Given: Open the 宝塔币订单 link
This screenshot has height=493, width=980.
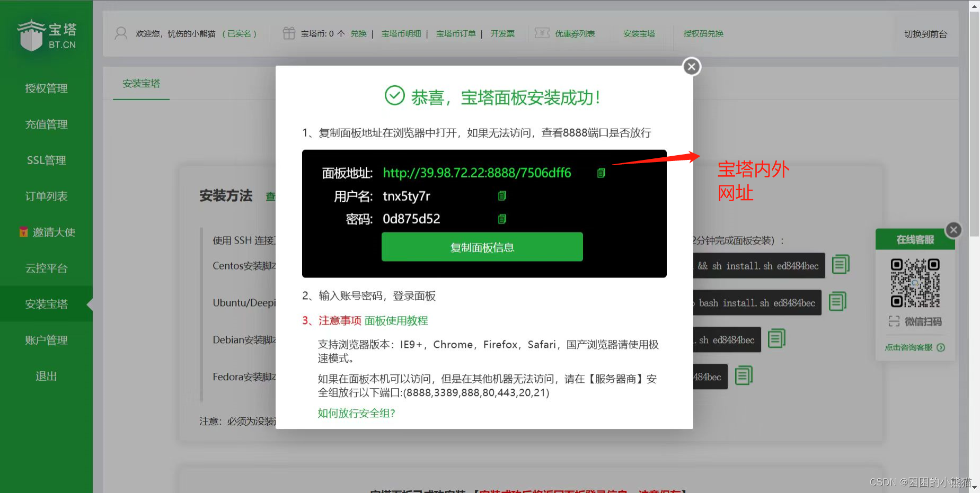Looking at the screenshot, I should click(x=456, y=34).
